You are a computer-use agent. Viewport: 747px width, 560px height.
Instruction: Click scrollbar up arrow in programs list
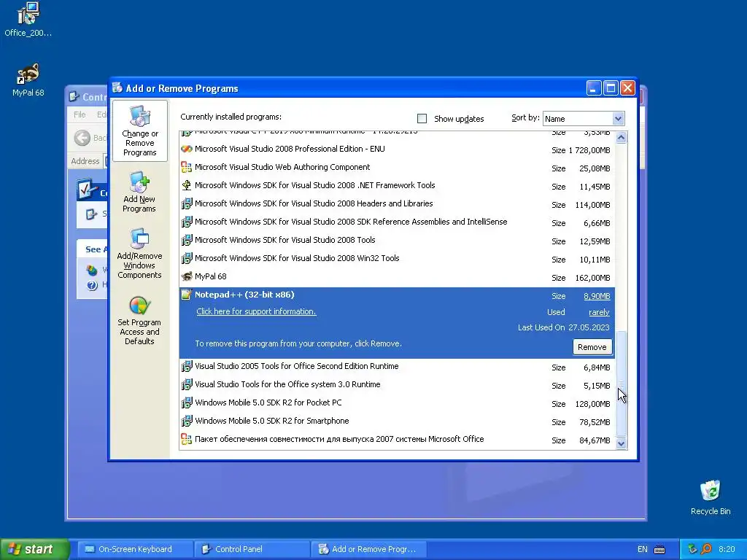(x=622, y=138)
